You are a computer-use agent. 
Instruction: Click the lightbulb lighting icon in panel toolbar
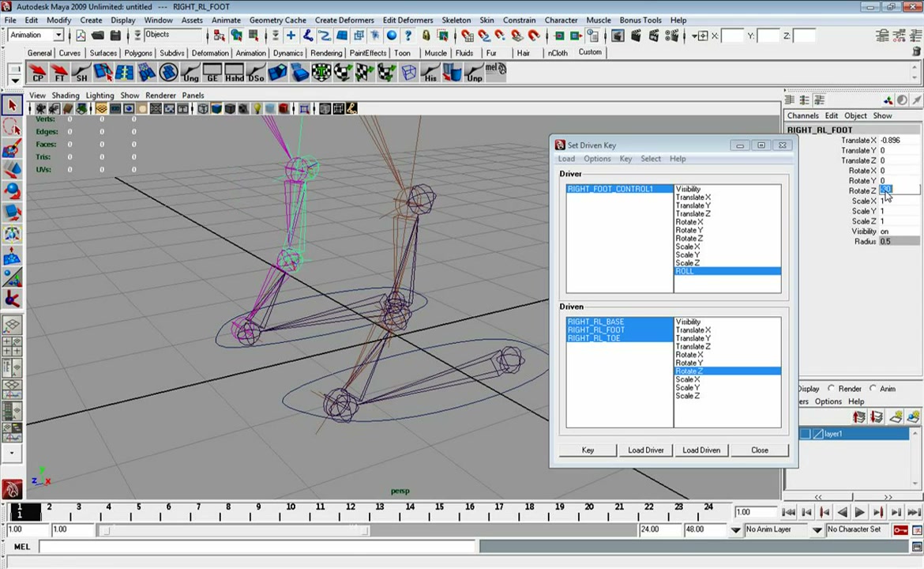(x=257, y=108)
